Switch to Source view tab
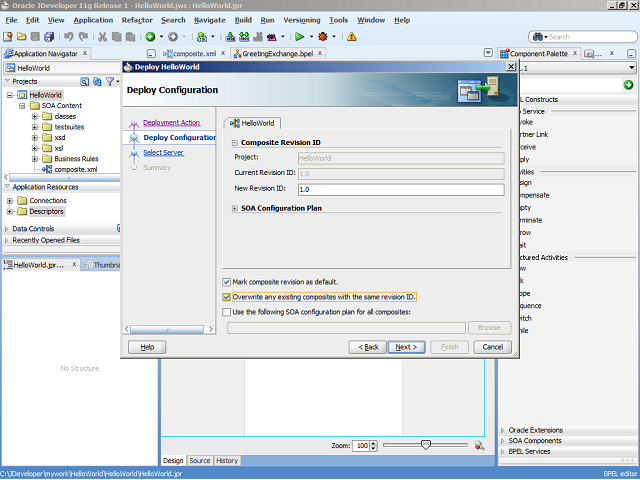This screenshot has height=480, width=640. pos(199,460)
